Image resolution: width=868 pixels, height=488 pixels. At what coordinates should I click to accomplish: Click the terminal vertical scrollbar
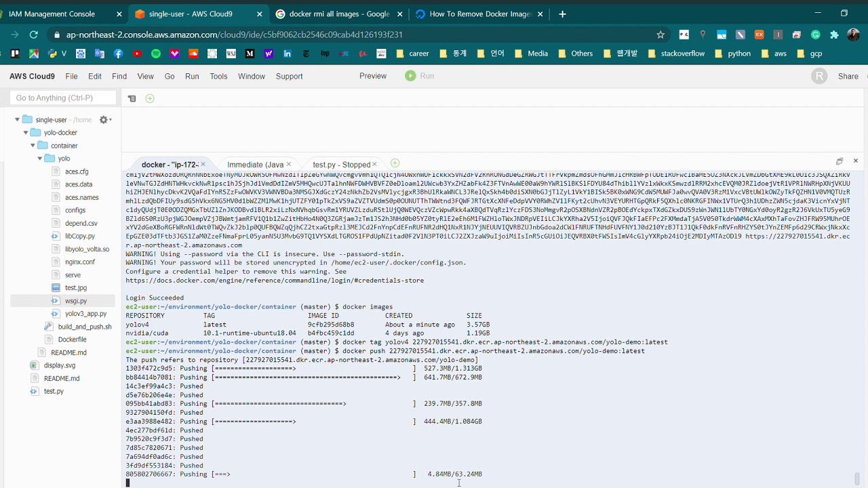pyautogui.click(x=857, y=479)
